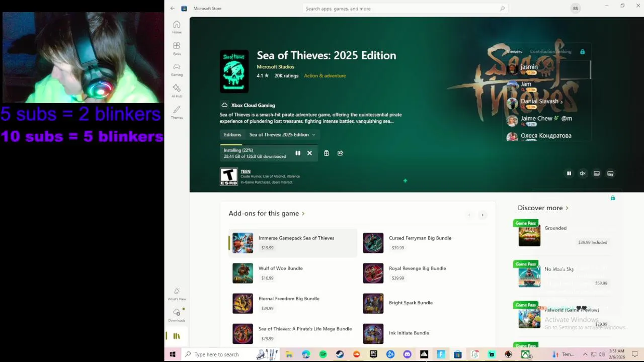Open the Action & adventure category link
Image resolution: width=644 pixels, height=362 pixels.
click(x=325, y=76)
